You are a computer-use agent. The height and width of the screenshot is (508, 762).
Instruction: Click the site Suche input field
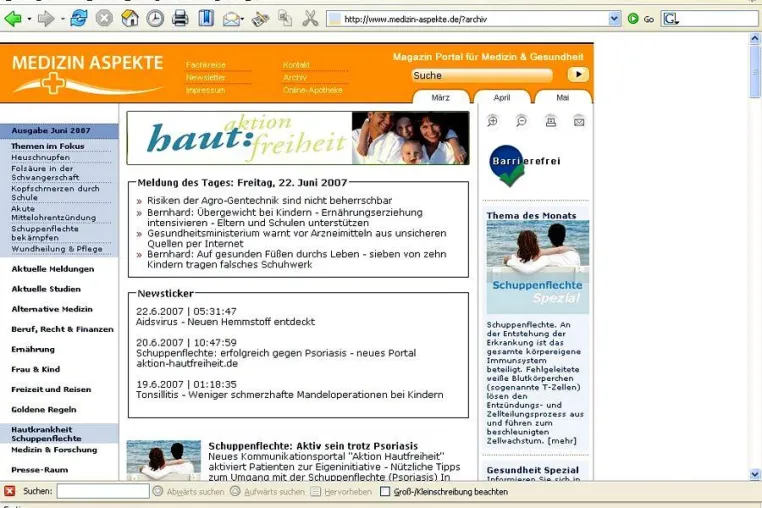pyautogui.click(x=482, y=75)
